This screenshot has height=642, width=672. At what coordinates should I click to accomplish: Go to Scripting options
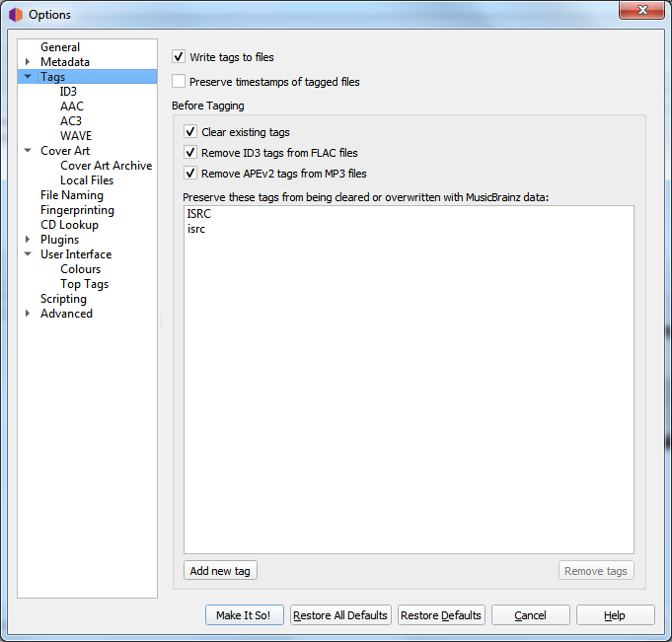pyautogui.click(x=63, y=299)
